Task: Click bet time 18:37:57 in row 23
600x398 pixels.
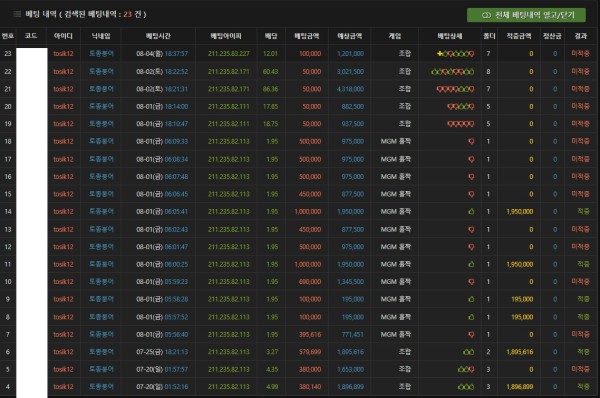Action: (x=176, y=54)
